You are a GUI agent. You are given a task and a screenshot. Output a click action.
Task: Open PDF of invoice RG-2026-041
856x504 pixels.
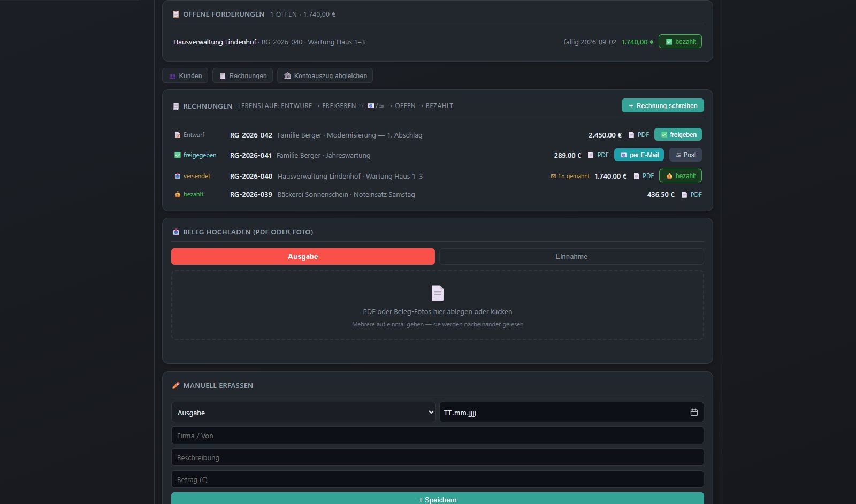[598, 155]
